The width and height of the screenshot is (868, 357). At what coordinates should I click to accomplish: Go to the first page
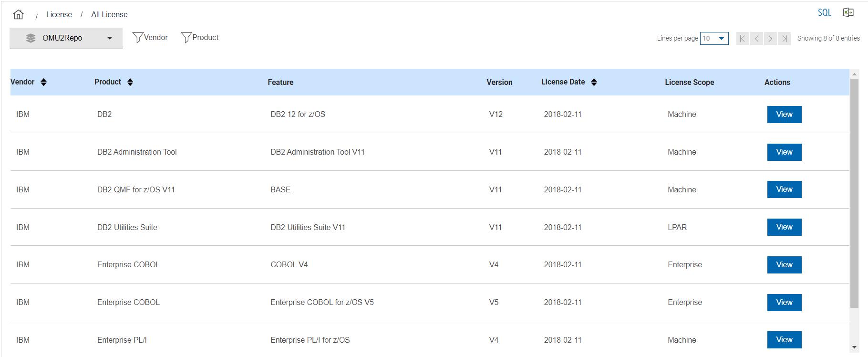pyautogui.click(x=743, y=39)
